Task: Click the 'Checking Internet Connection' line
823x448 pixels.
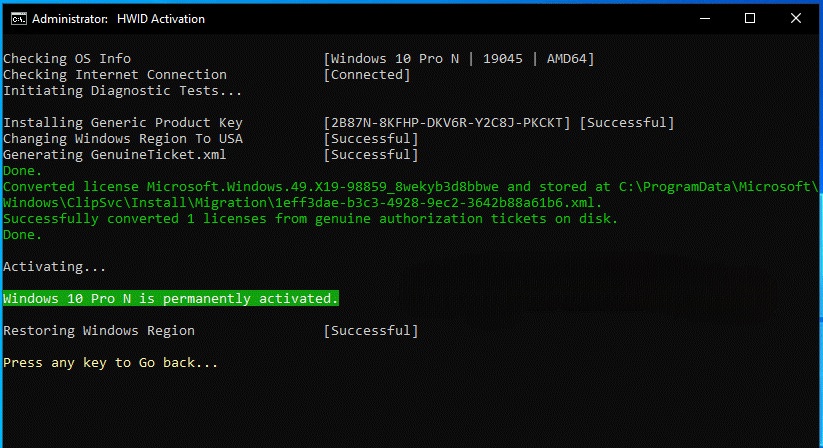Action: click(x=115, y=74)
